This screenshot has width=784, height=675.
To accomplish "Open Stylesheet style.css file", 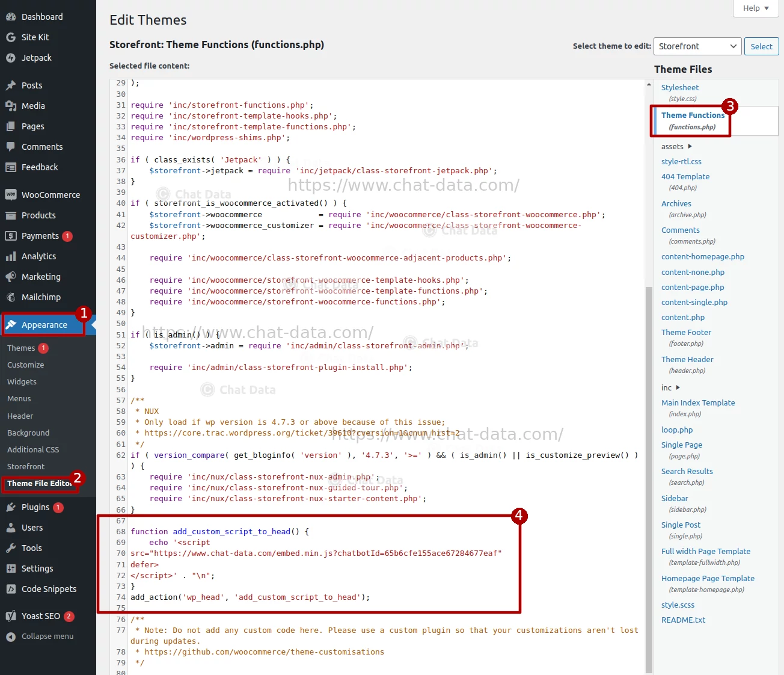I will (x=680, y=93).
